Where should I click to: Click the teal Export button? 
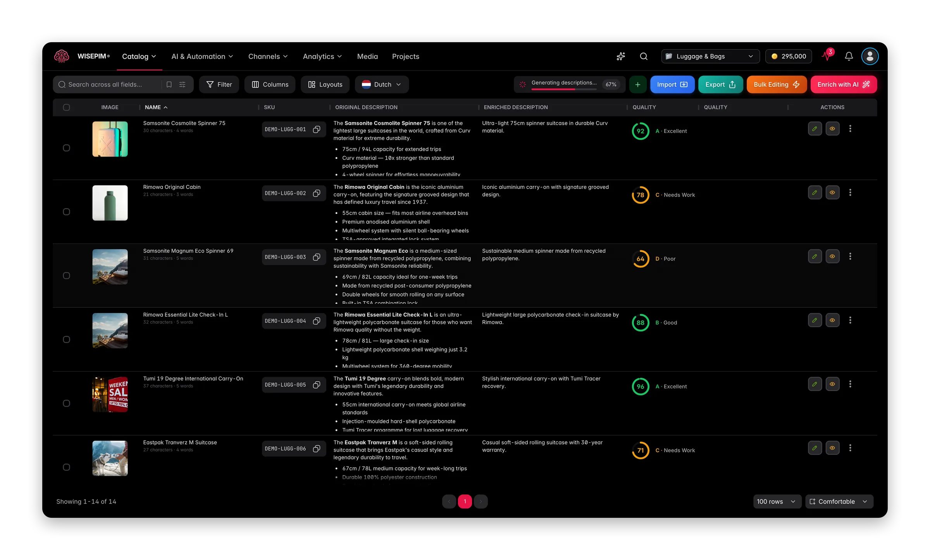[720, 84]
